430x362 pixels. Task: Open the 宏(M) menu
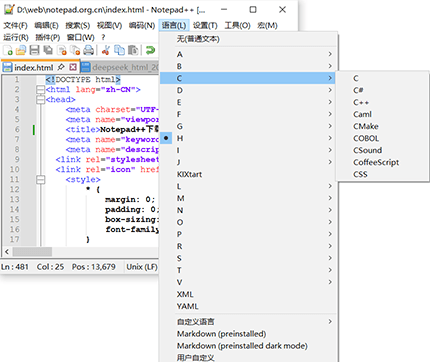[x=267, y=26]
